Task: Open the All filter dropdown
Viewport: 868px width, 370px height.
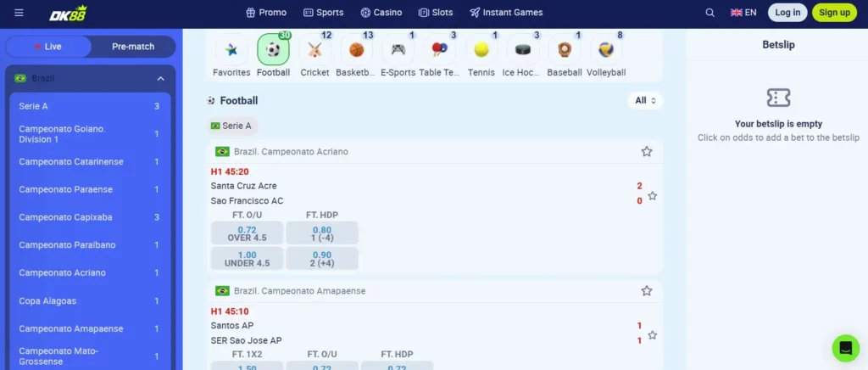Action: (645, 100)
